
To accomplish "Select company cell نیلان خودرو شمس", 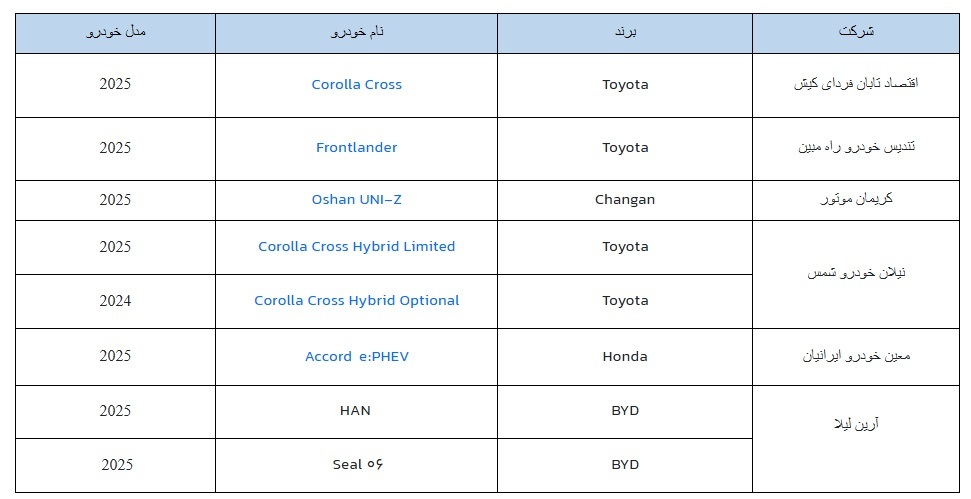I will (x=855, y=274).
